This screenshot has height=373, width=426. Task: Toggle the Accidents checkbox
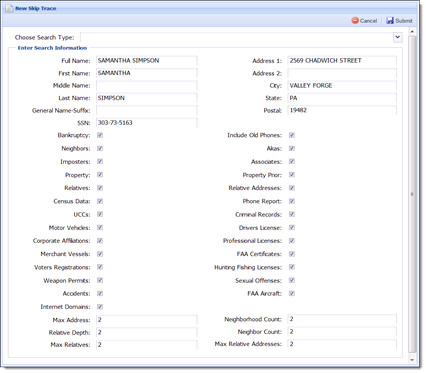(x=100, y=293)
